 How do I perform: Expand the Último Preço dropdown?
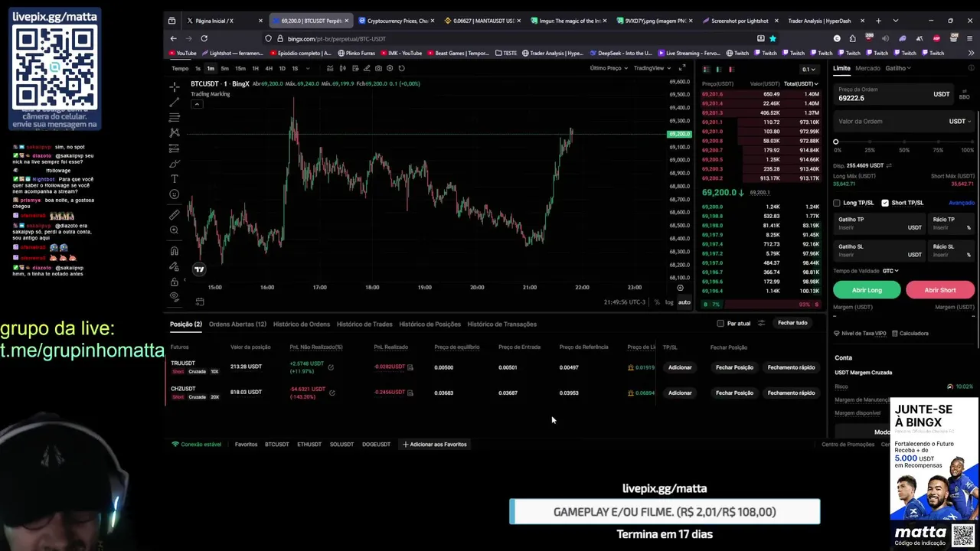pos(608,68)
